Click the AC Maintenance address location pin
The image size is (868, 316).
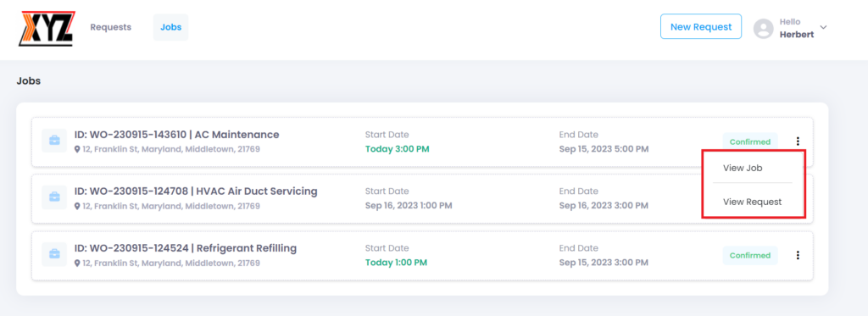(x=77, y=149)
